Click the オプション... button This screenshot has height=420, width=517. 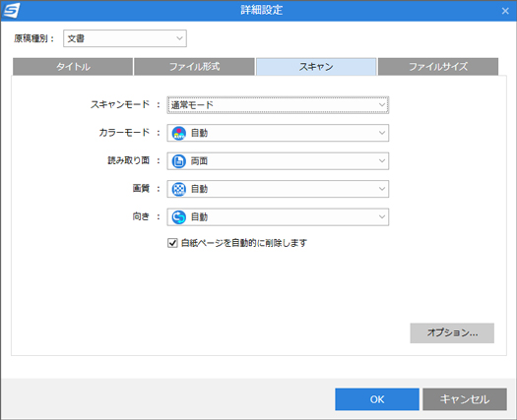[x=452, y=333]
